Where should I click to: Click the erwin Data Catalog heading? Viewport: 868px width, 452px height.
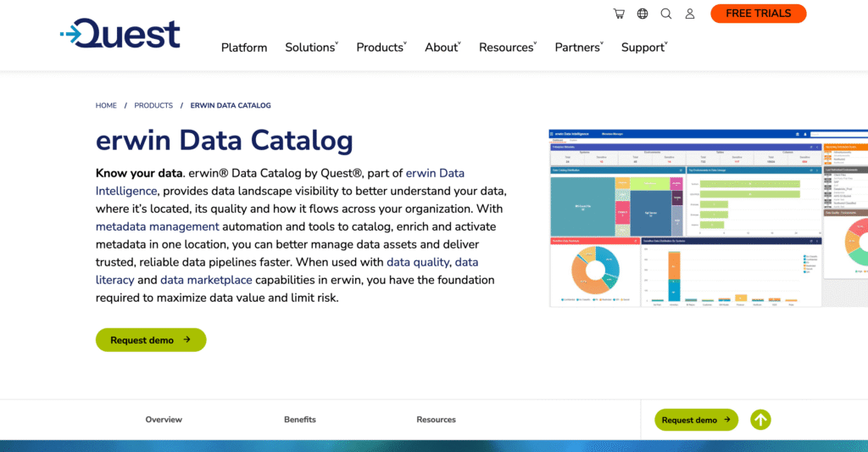click(224, 140)
